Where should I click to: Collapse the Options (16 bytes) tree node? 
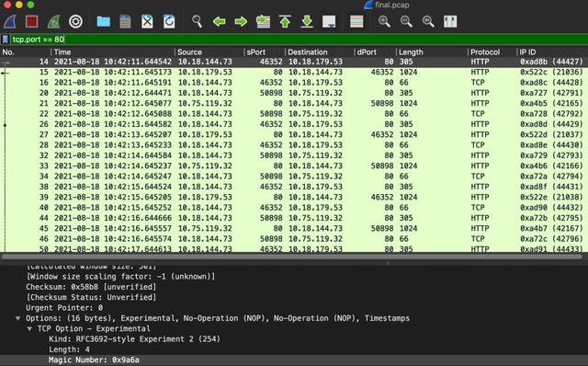pyautogui.click(x=17, y=318)
